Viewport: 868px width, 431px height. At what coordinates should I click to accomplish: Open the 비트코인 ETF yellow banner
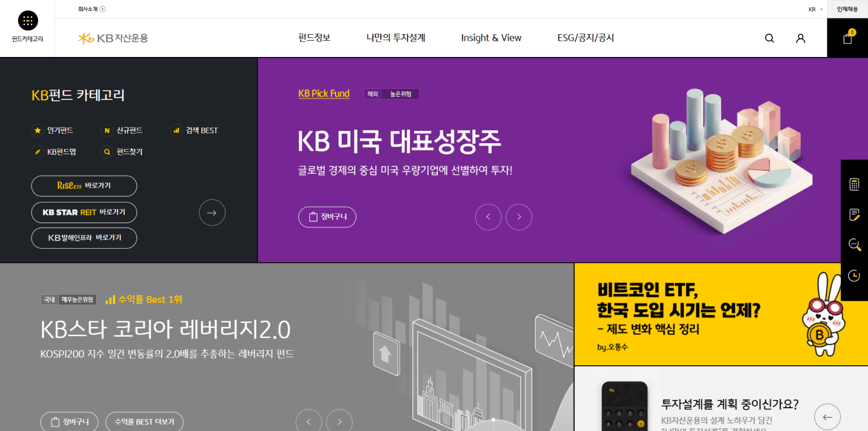click(721, 314)
